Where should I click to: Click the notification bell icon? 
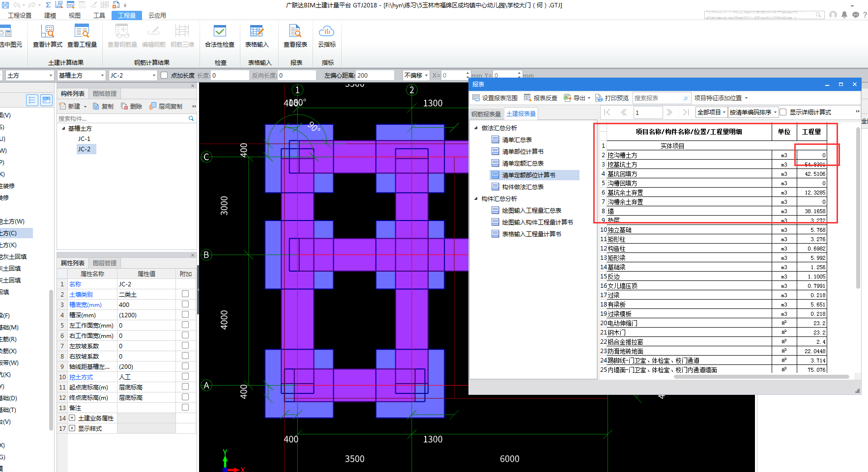[x=844, y=15]
